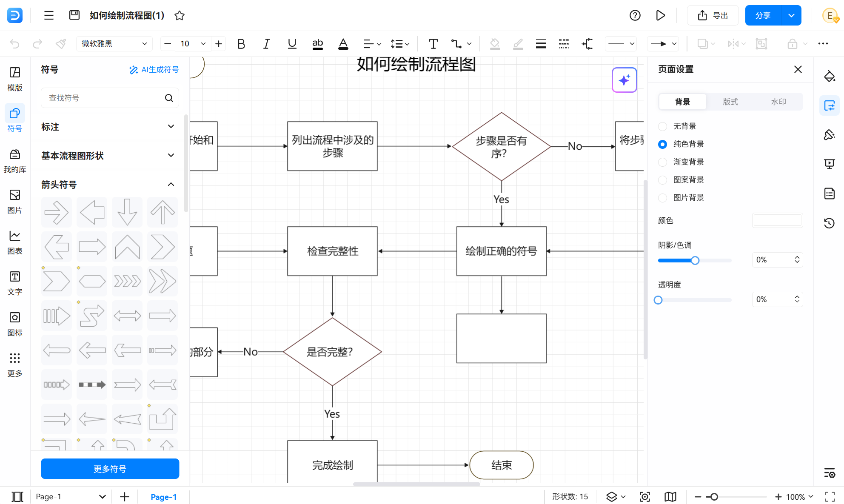Click the 阴影/色调 0% stepper field

778,260
